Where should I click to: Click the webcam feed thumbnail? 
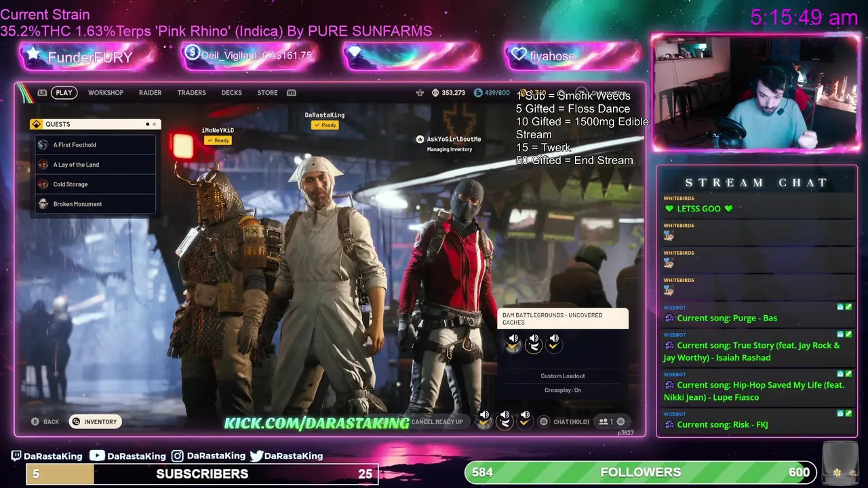click(755, 93)
